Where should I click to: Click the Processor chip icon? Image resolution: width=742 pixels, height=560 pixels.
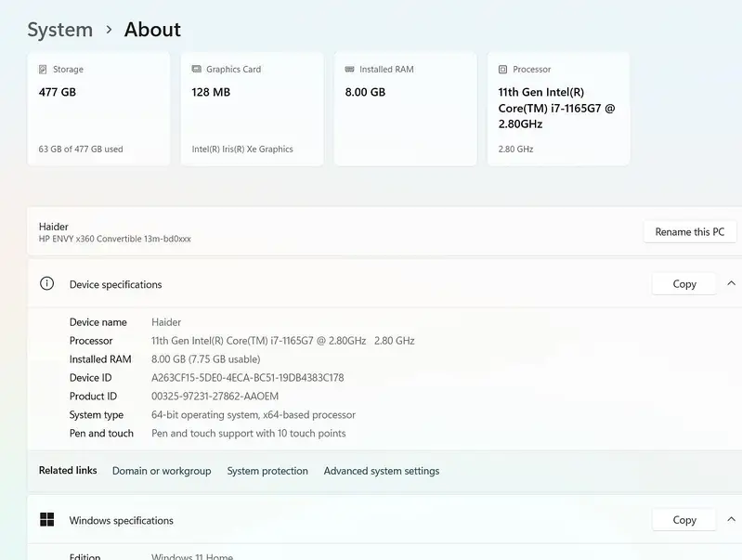(x=502, y=70)
